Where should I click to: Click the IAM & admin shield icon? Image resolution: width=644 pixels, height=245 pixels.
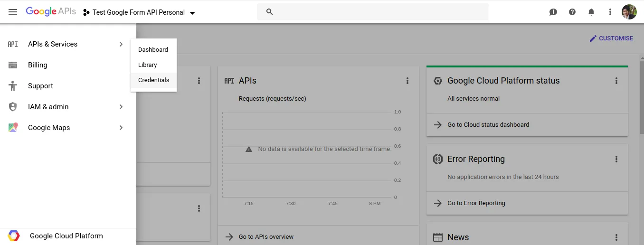point(13,107)
